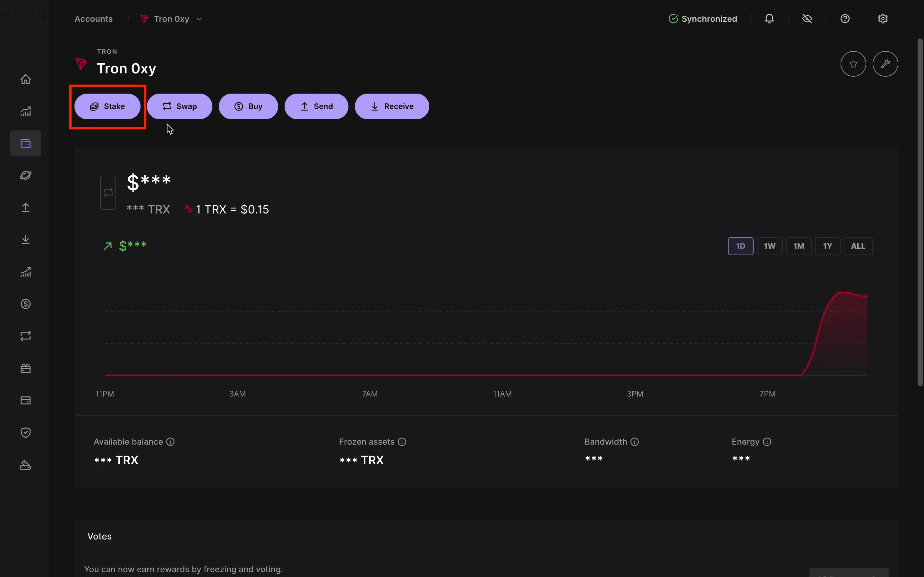The image size is (924, 577).
Task: Open the Discover planet icon in sidebar
Action: tap(26, 176)
